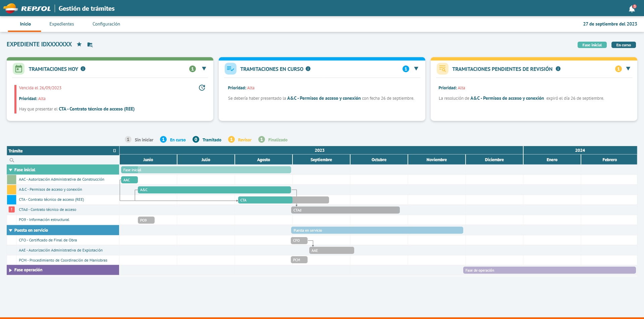The height and width of the screenshot is (319, 644).
Task: Show info for Tramitaciones Hoy
Action: click(x=83, y=69)
